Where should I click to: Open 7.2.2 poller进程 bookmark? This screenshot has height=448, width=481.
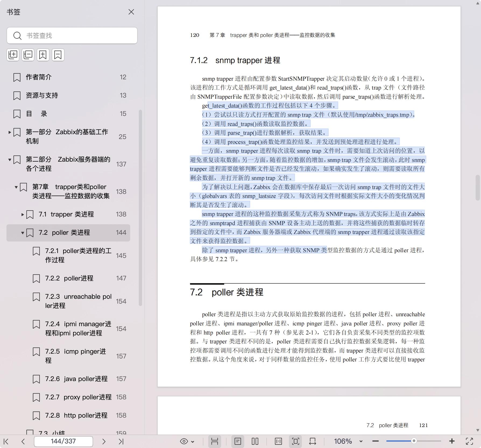pyautogui.click(x=69, y=278)
